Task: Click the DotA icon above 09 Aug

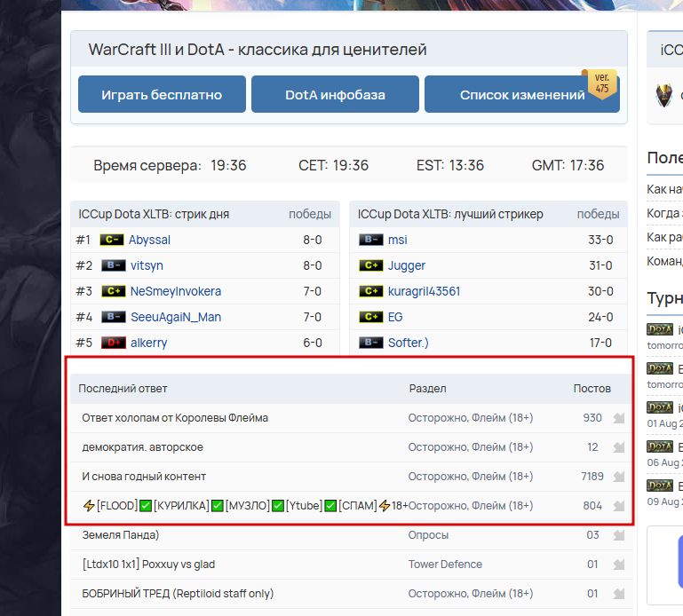Action: coord(660,486)
